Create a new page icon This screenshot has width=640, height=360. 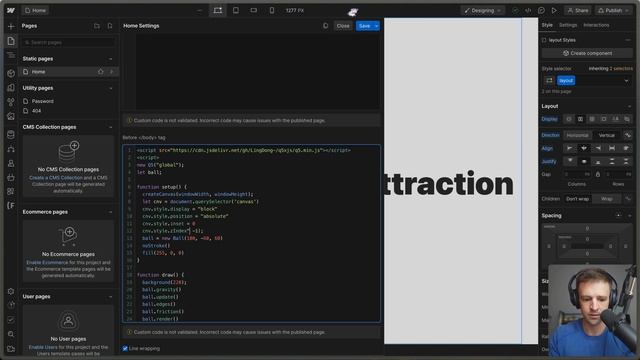pyautogui.click(x=110, y=26)
